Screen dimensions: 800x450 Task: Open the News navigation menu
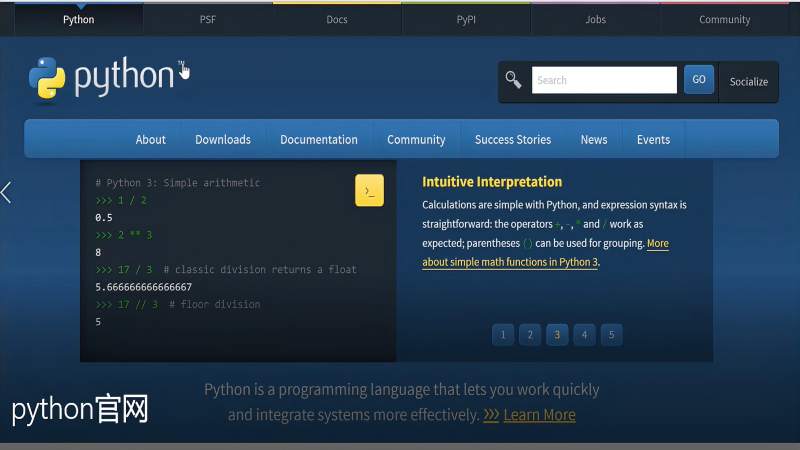594,139
